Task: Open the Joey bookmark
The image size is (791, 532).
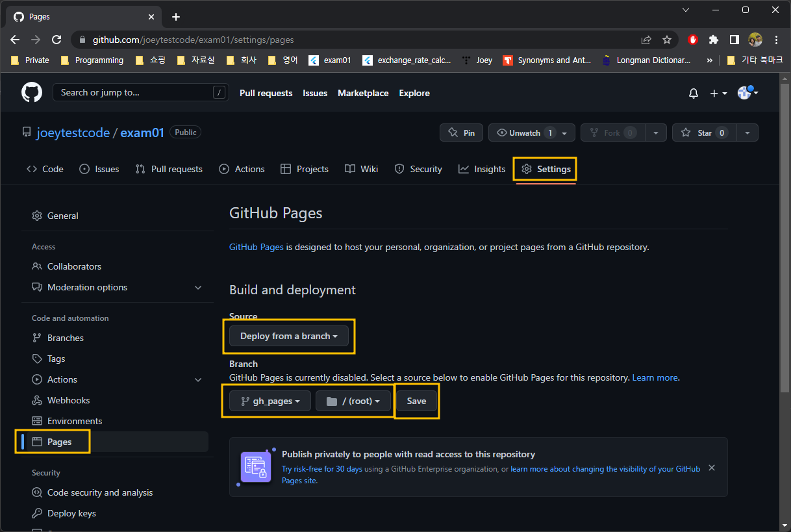Action: (x=477, y=60)
